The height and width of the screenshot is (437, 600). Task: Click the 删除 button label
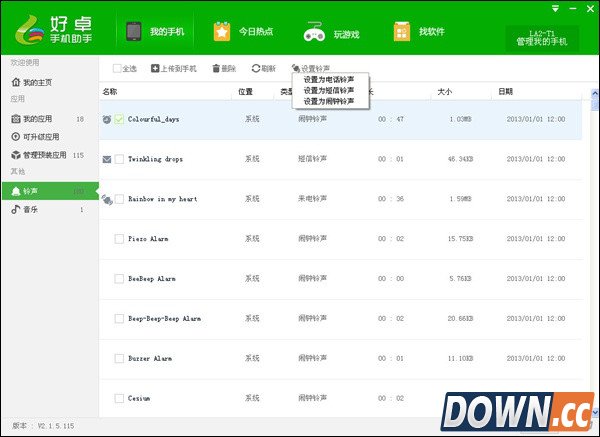point(228,68)
